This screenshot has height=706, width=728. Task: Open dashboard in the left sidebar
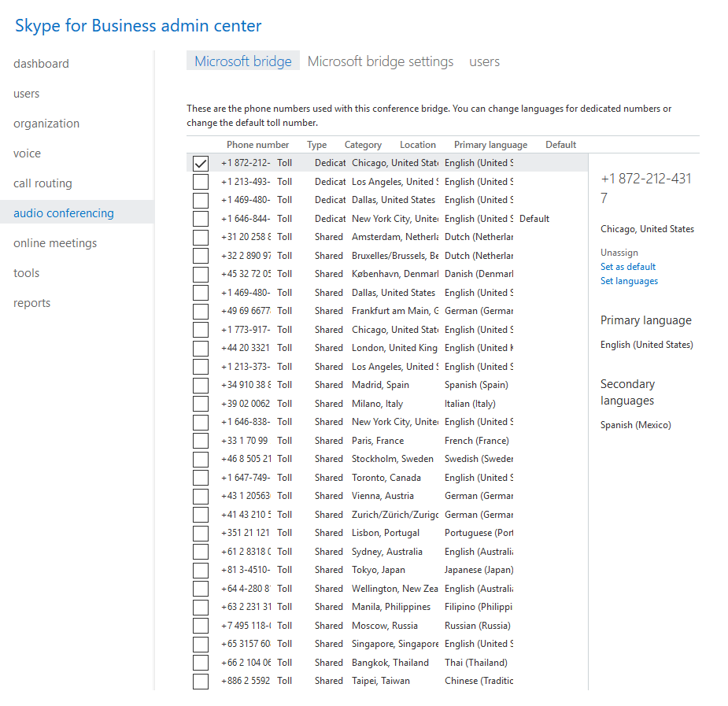point(41,64)
